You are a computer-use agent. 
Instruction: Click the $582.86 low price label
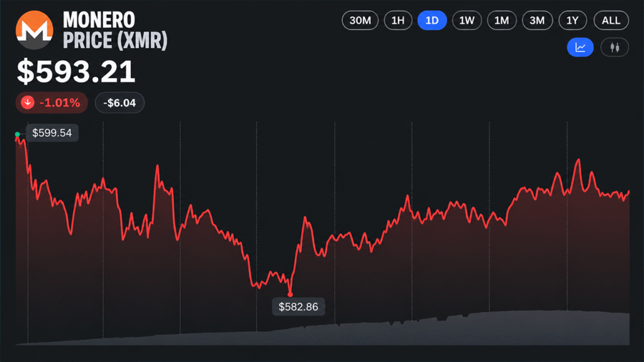pyautogui.click(x=299, y=307)
